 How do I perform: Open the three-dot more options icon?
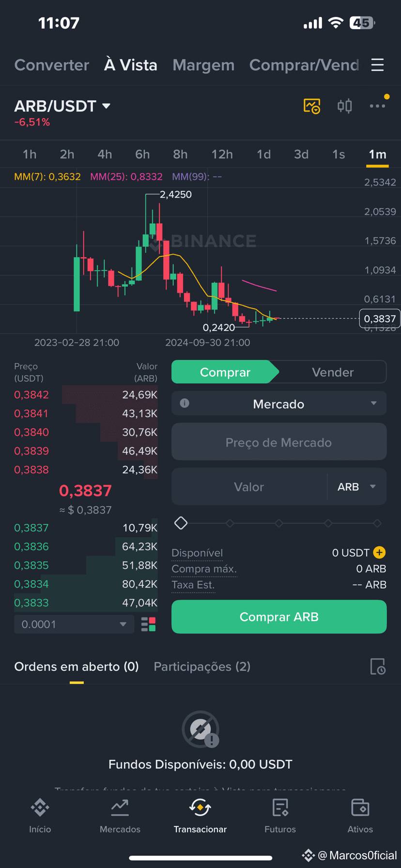[377, 106]
